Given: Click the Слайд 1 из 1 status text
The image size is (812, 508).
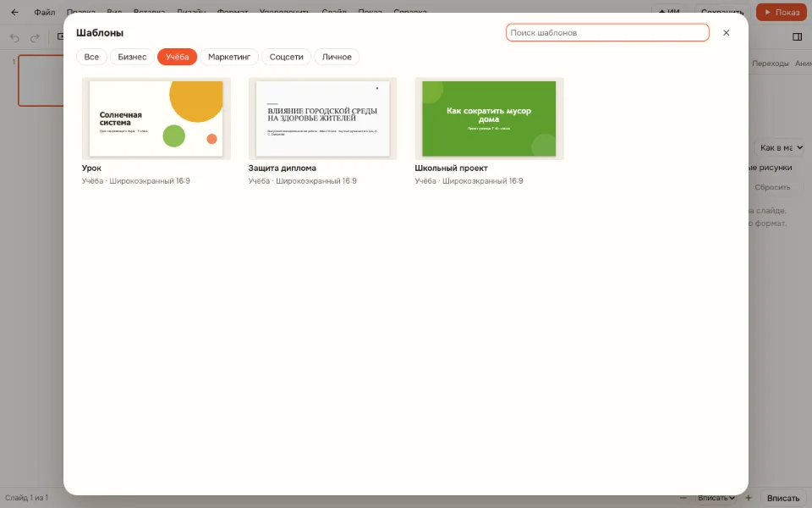Looking at the screenshot, I should [26, 498].
